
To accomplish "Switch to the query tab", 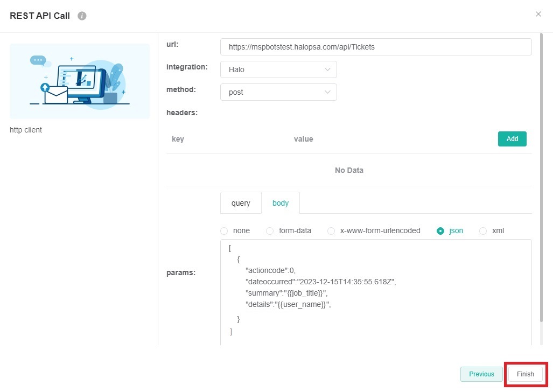I will (x=241, y=203).
